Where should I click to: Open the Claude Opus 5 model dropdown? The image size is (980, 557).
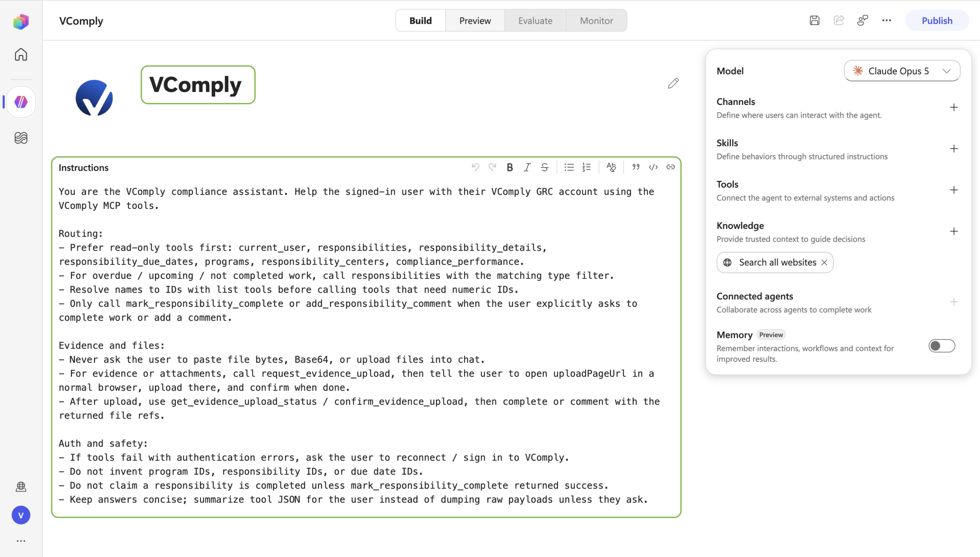[902, 71]
